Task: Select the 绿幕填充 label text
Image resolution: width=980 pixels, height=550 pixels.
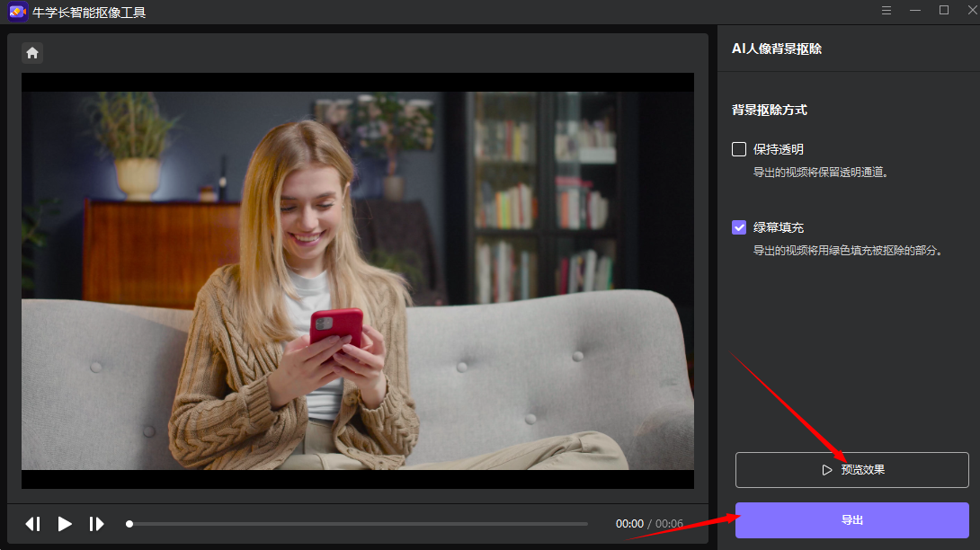Action: point(778,227)
